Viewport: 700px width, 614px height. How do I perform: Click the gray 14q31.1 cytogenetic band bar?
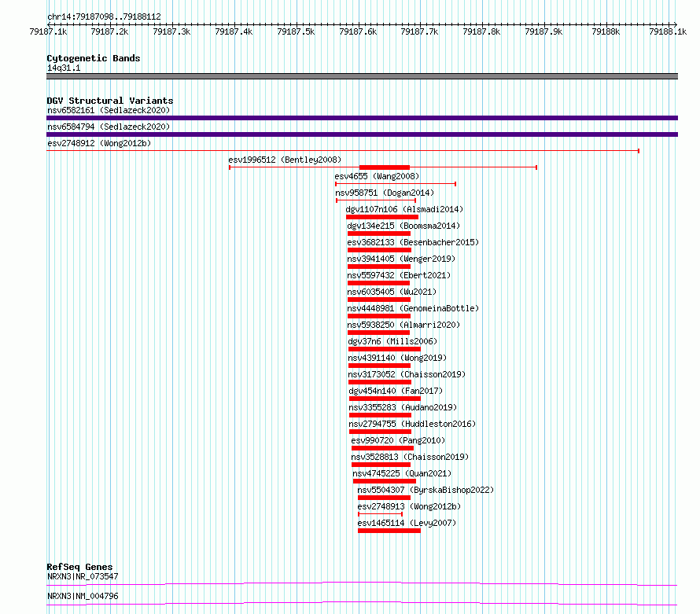point(362,76)
